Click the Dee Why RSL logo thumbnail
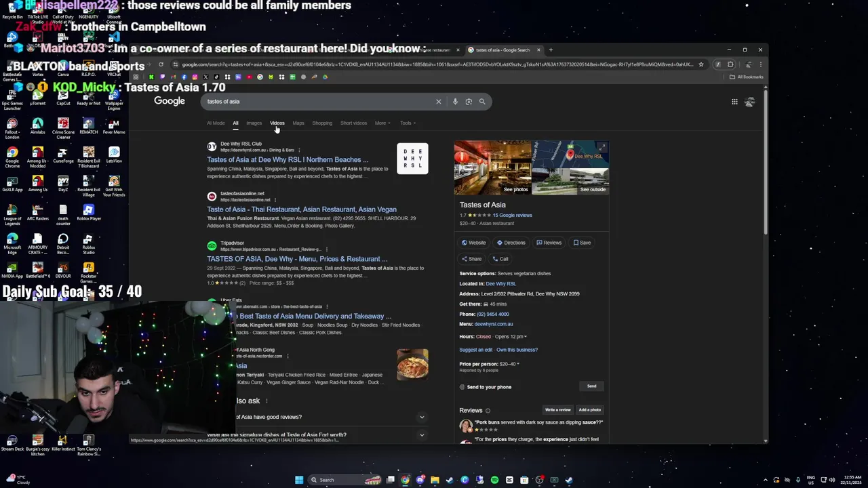The height and width of the screenshot is (488, 868). (x=412, y=159)
